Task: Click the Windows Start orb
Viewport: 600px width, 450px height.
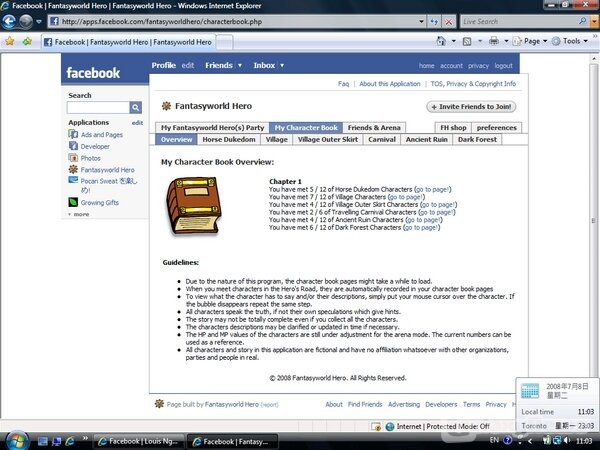Action: pyautogui.click(x=16, y=440)
